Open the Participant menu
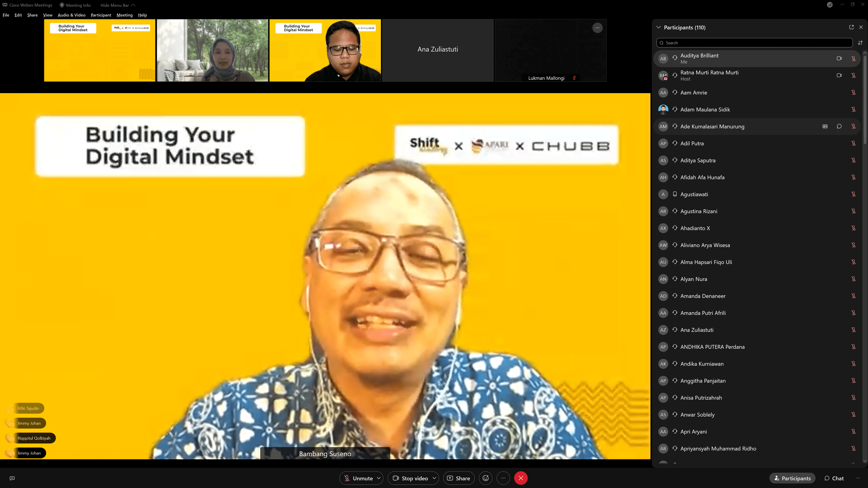The height and width of the screenshot is (488, 868). (x=101, y=15)
